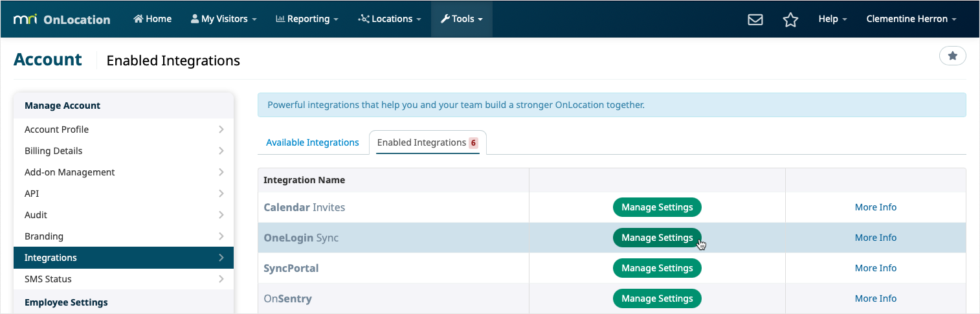Expand the Locations menu
Screen dimensions: 980x314
(x=389, y=19)
